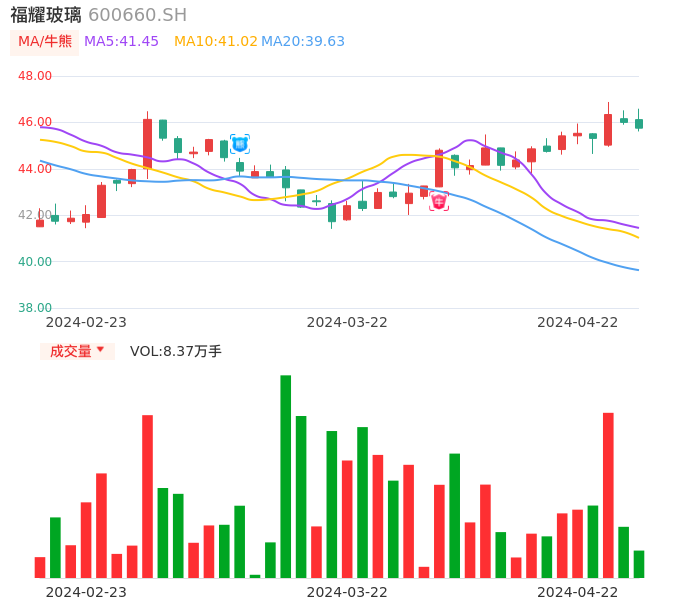This screenshot has width=686, height=606.
Task: Toggle the MA10:41.02 legend line
Action: tap(215, 42)
